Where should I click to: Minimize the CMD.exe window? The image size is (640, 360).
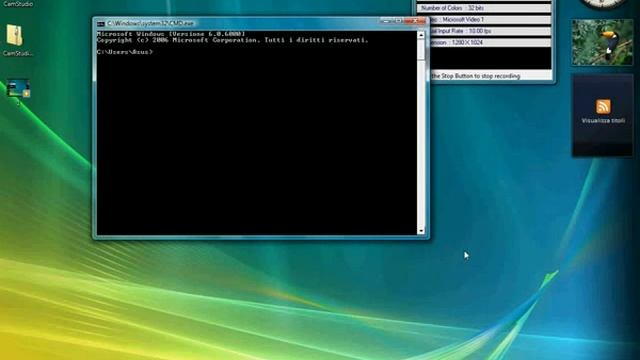point(386,21)
